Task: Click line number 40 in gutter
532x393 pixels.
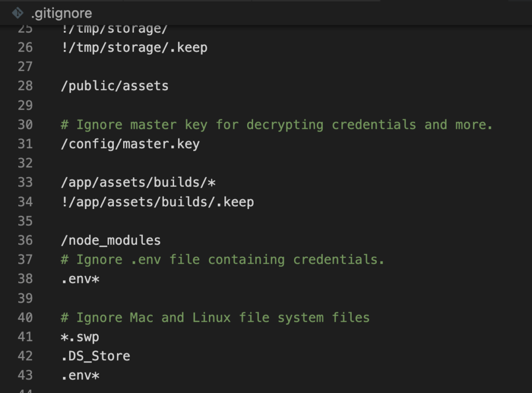Action: [x=25, y=318]
